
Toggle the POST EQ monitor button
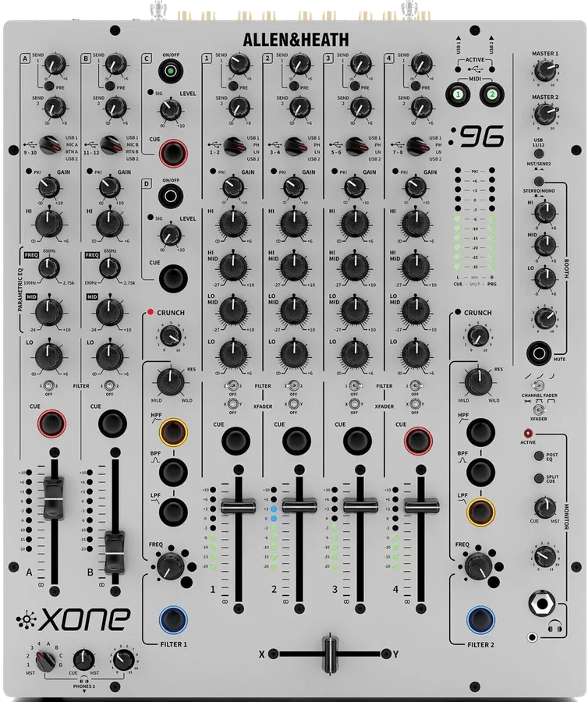click(x=539, y=456)
